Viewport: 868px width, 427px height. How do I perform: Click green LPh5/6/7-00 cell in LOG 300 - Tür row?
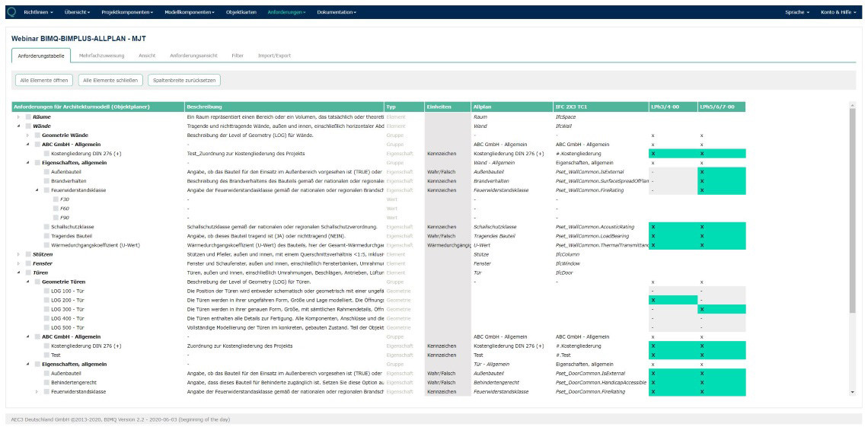tap(722, 309)
